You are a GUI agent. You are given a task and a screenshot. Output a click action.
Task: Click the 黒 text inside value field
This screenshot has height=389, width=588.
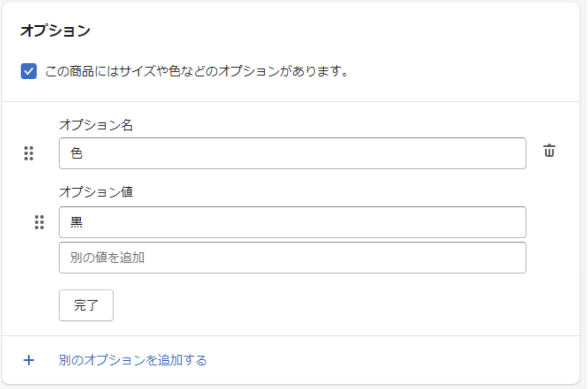click(x=76, y=223)
